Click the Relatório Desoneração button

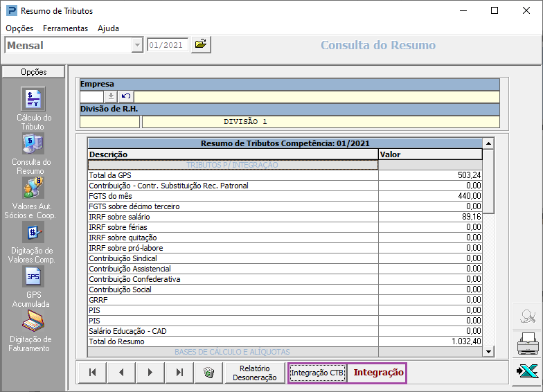(255, 373)
